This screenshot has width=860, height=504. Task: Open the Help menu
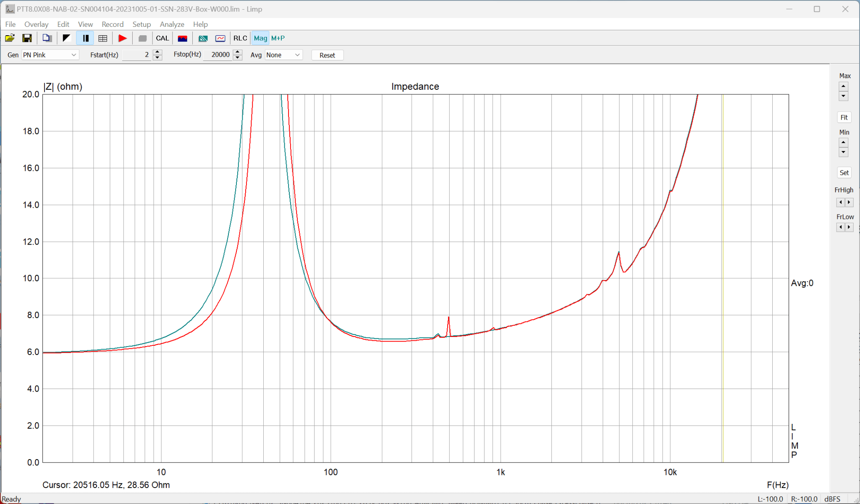pyautogui.click(x=200, y=24)
